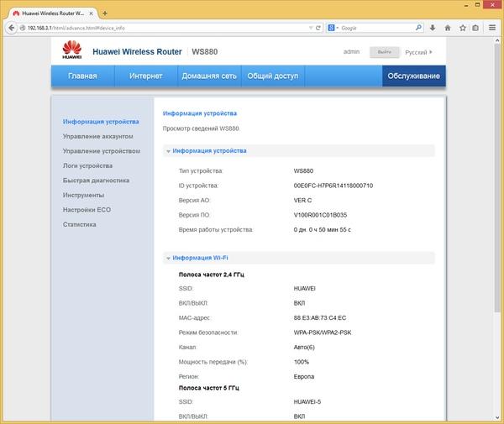
Task: Open URL history dropdown arrow
Action: (x=311, y=28)
